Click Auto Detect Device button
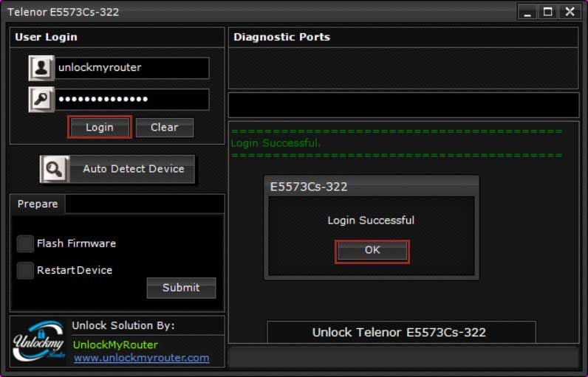 point(117,169)
